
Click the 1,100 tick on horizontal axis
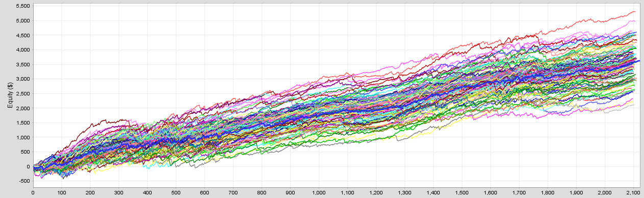[347, 193]
